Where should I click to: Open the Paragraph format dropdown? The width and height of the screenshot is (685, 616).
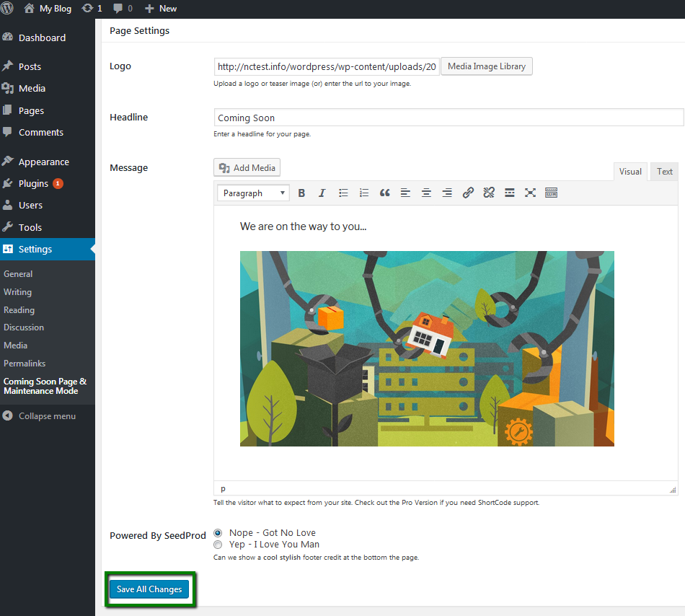[253, 193]
